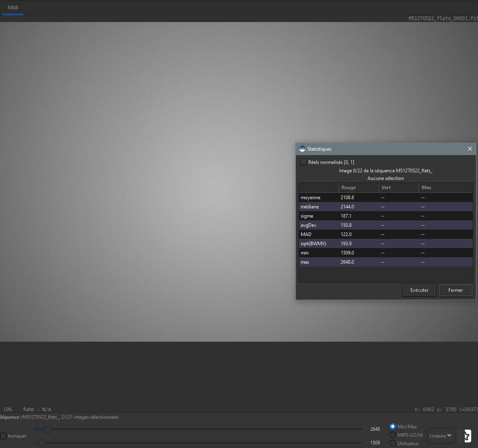The height and width of the screenshot is (448, 478).
Task: Select the médiane row
Action: click(x=386, y=207)
